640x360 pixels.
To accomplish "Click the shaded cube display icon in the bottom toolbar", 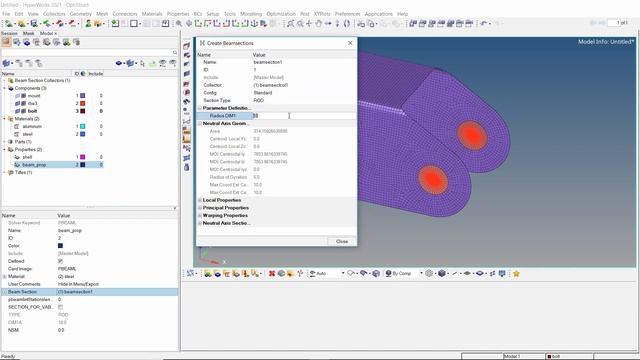I will pos(442,273).
